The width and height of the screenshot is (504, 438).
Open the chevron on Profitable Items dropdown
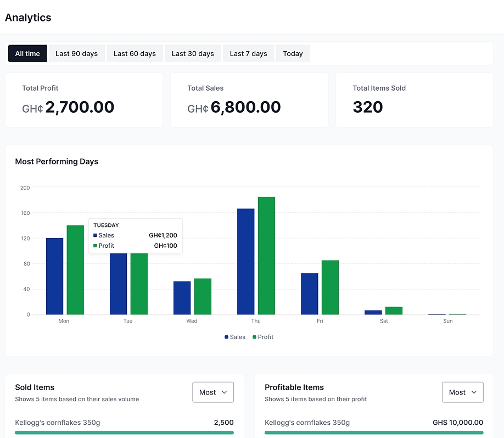pos(474,392)
